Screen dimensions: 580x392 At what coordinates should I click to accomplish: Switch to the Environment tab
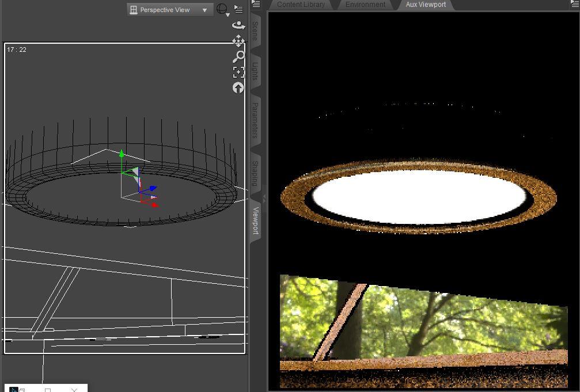pyautogui.click(x=366, y=5)
